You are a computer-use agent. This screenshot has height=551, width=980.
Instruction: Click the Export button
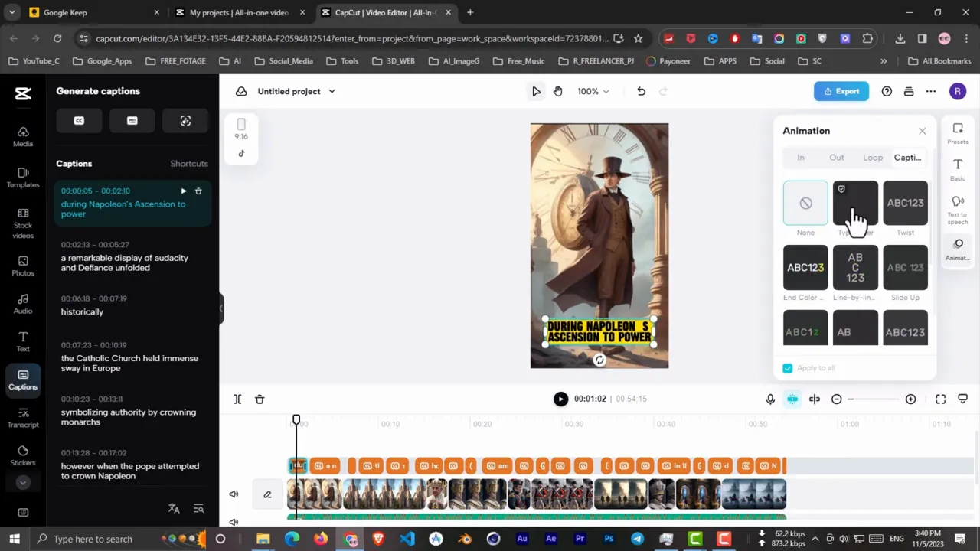[841, 92]
